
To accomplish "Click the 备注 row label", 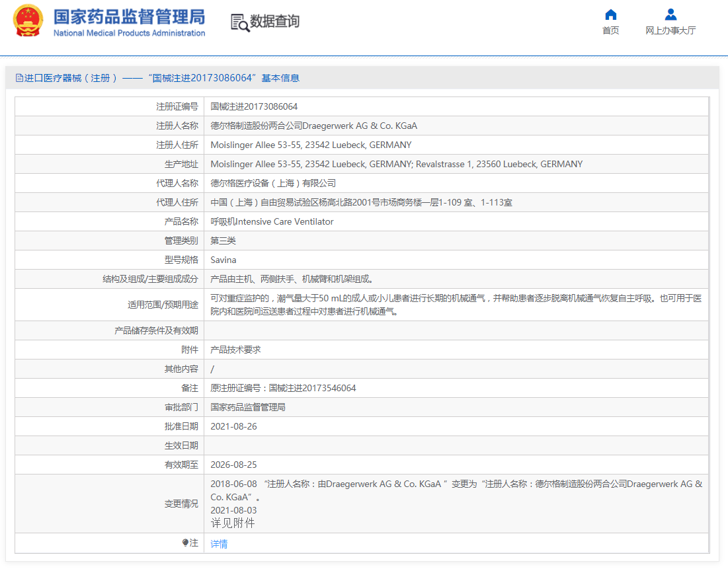I will tap(189, 388).
